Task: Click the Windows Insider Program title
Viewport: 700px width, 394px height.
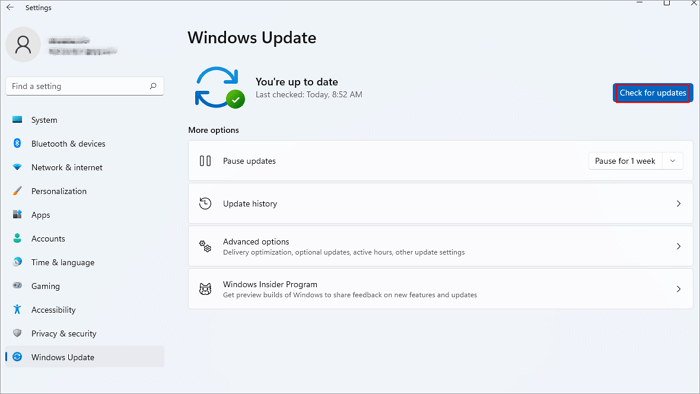Action: 270,284
